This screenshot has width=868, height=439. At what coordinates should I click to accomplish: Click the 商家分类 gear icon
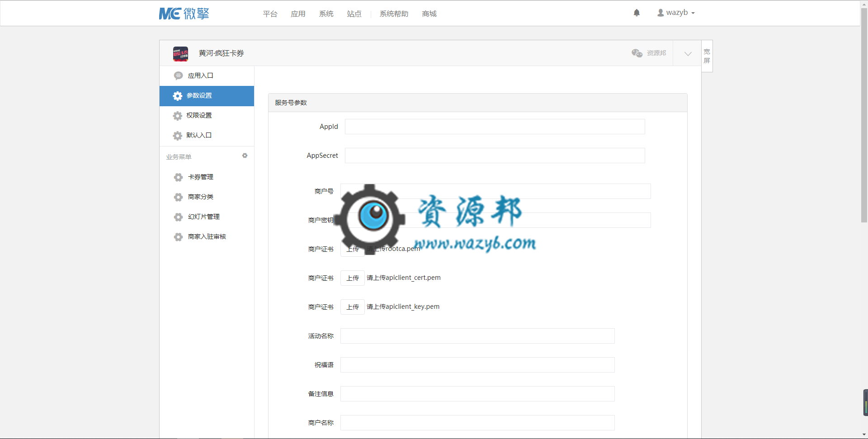(178, 197)
